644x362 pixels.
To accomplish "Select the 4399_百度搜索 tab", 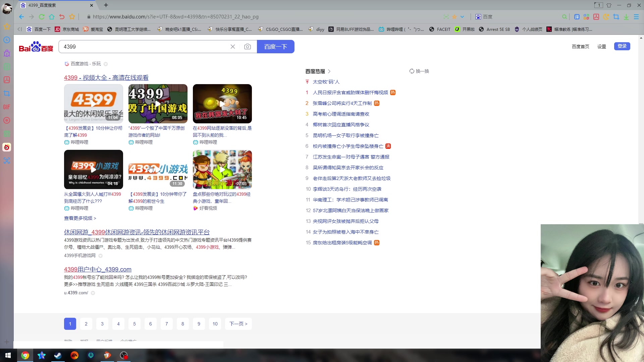I will [56, 5].
